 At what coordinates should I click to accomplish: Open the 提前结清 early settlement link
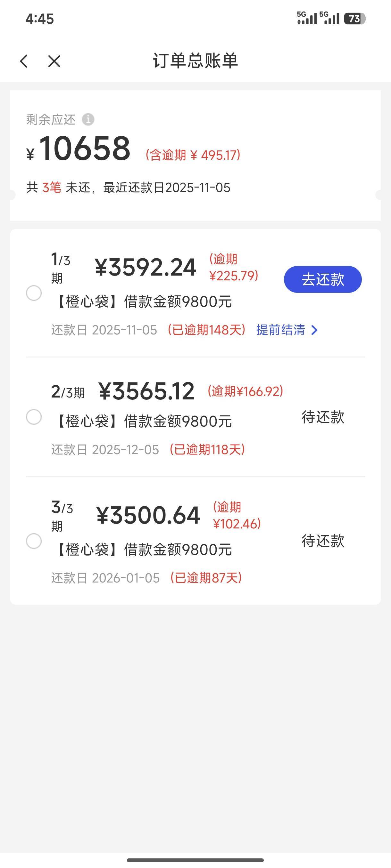tap(280, 330)
